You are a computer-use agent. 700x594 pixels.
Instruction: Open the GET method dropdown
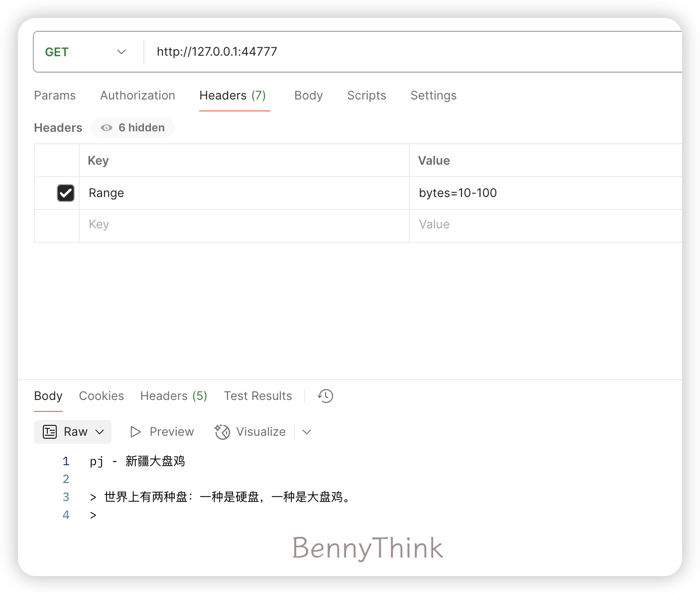coord(86,52)
